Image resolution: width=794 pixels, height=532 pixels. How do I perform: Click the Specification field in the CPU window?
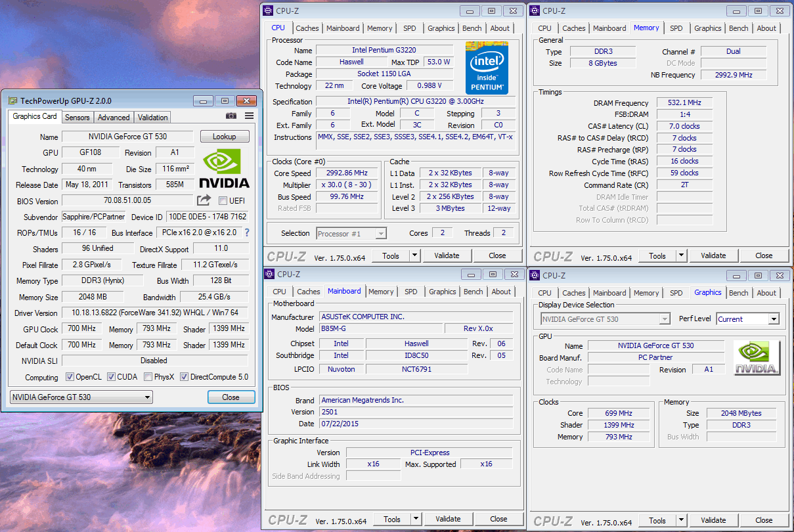pyautogui.click(x=416, y=102)
